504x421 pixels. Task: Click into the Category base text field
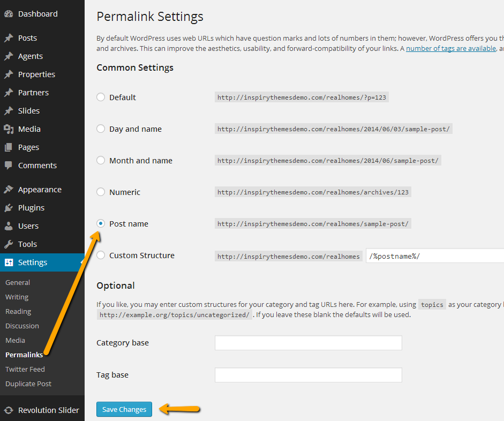point(308,343)
